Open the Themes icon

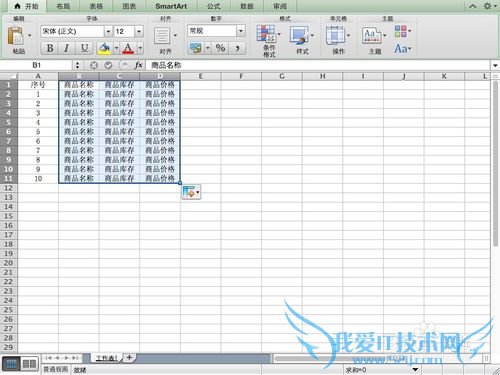372,35
